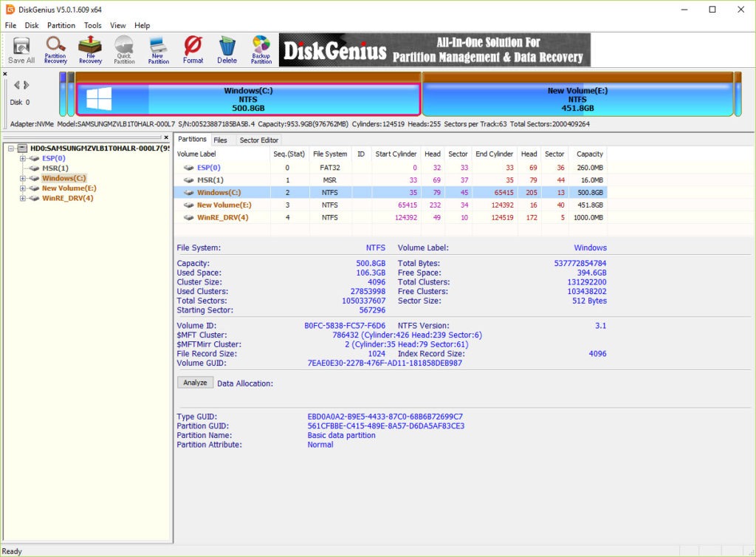Switch to the Partitions tab
Screen dimensions: 756x557
(x=192, y=140)
